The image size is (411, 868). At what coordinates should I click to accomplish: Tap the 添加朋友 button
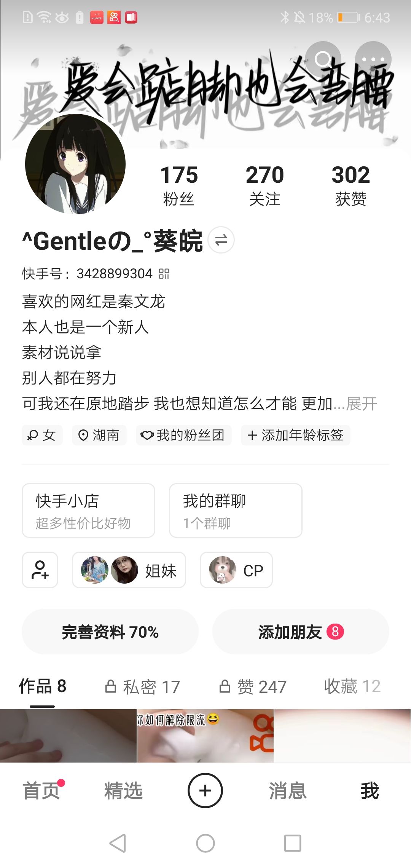[300, 632]
